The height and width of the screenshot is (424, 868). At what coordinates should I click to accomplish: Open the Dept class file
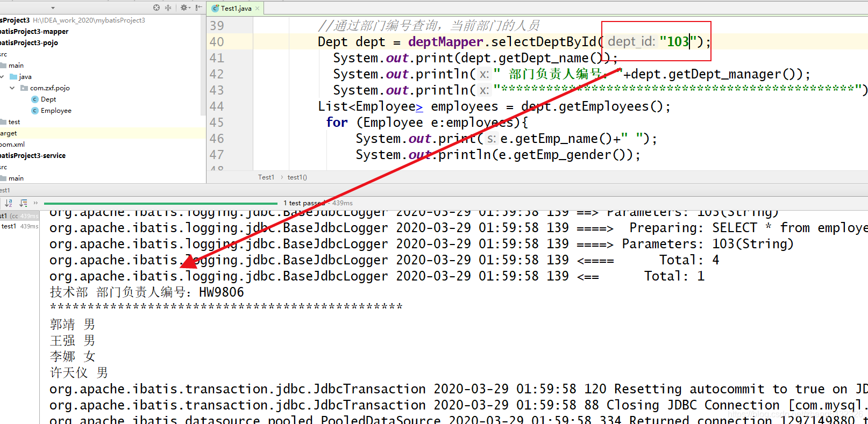pos(48,99)
